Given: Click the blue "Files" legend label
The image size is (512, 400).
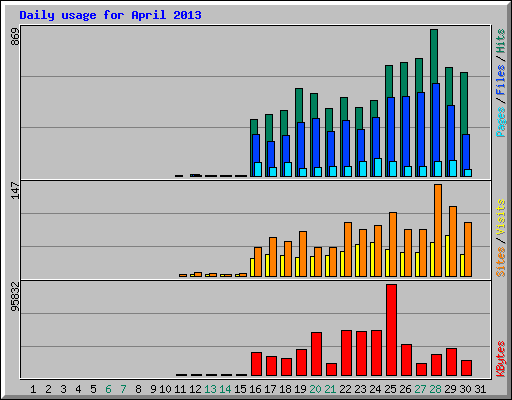Looking at the screenshot, I should click(501, 80).
